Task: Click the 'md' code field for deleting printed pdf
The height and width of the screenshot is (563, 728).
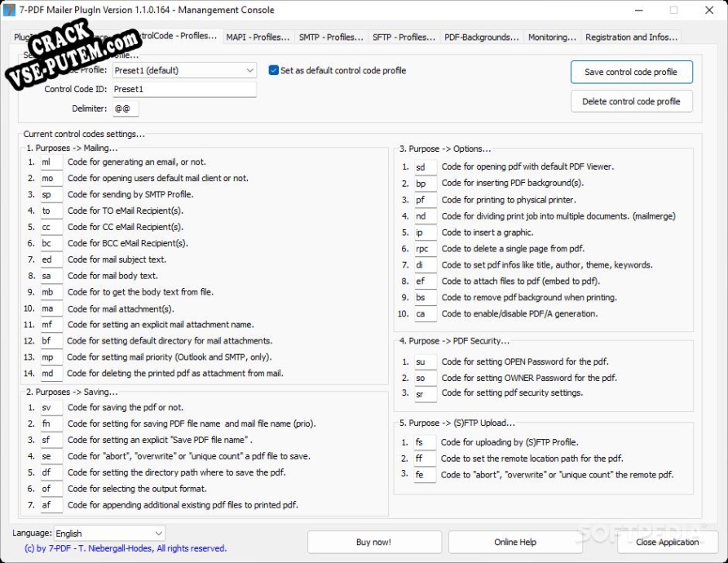Action: click(51, 374)
